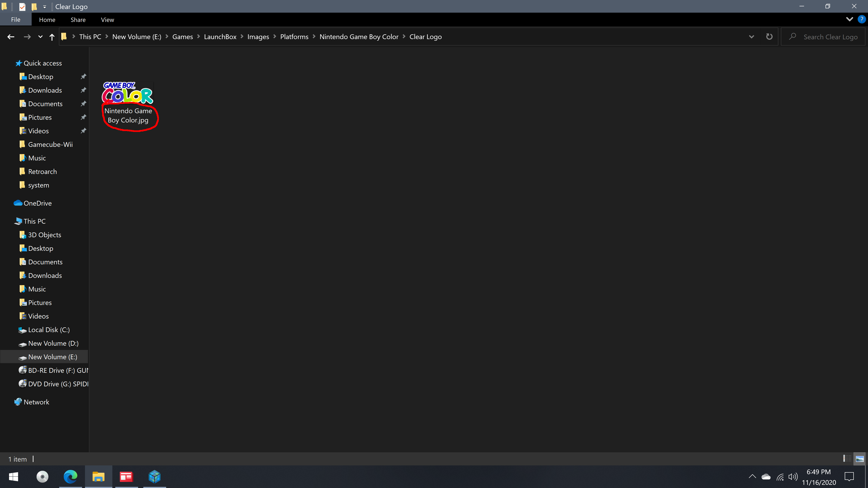Go back to the previous folder
Viewport: 868px width, 488px height.
(x=11, y=37)
